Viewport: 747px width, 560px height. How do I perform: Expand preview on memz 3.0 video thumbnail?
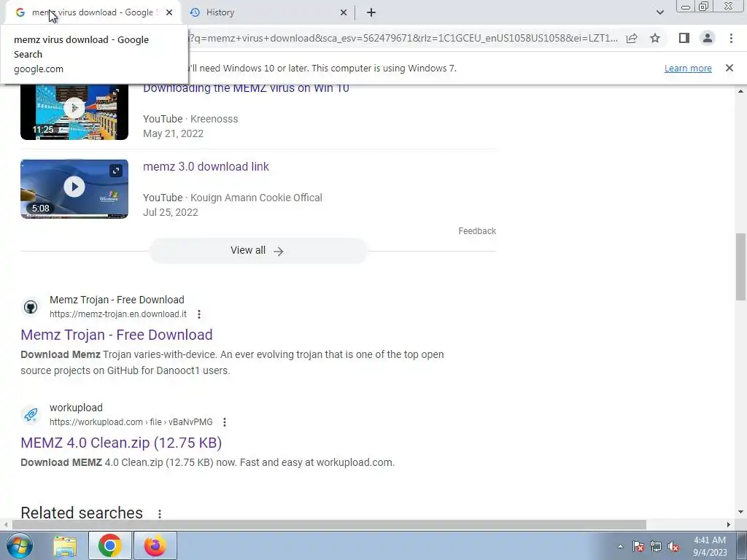(x=116, y=171)
